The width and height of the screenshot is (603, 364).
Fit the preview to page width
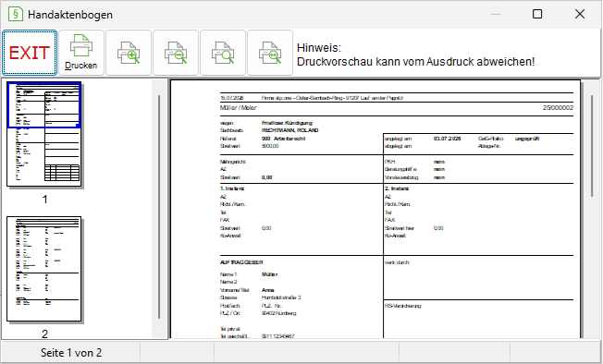pyautogui.click(x=270, y=53)
